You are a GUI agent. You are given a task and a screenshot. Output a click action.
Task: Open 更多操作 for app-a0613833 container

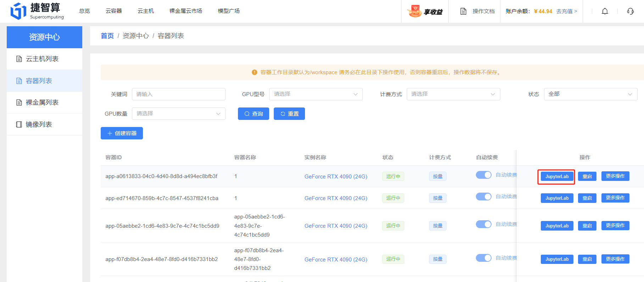(615, 176)
